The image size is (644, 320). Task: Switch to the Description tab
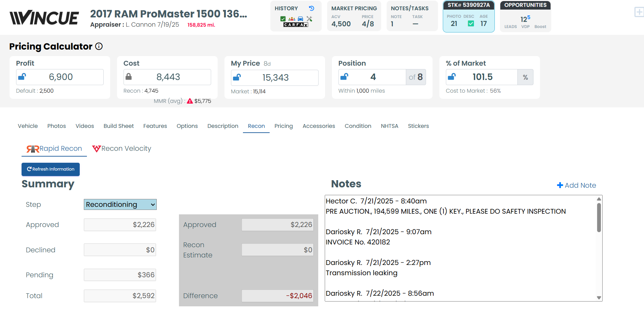(x=223, y=126)
